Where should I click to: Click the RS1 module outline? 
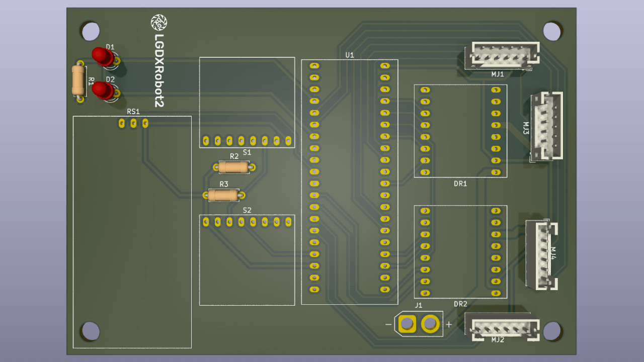click(132, 231)
